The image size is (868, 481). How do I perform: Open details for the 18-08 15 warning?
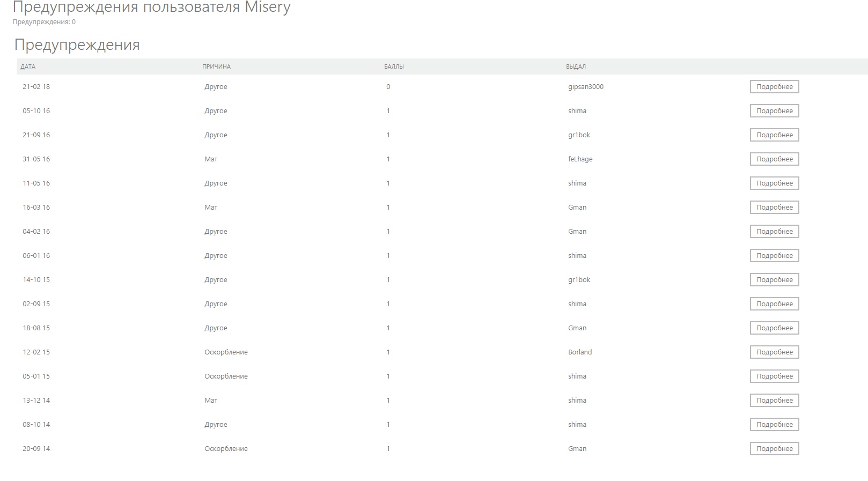click(774, 328)
